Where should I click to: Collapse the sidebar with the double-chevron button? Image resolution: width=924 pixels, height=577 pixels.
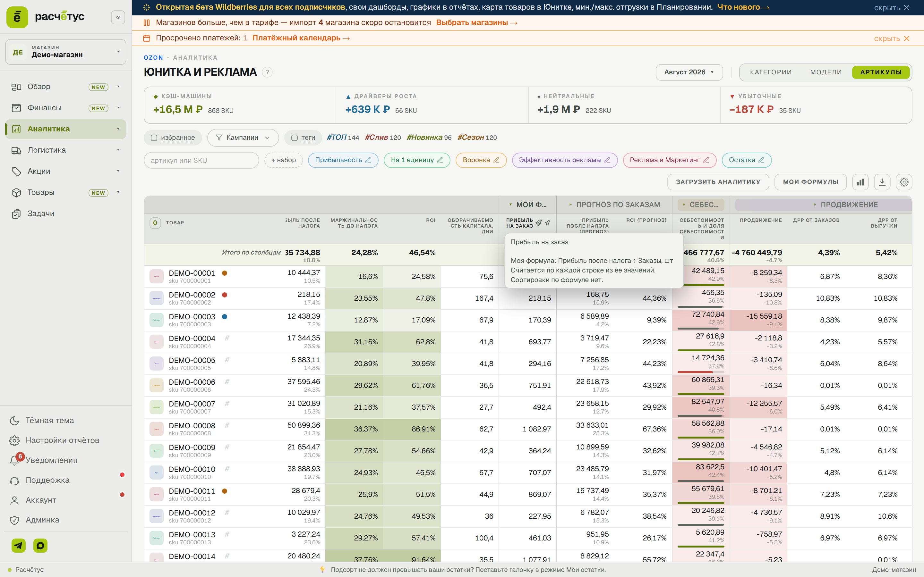point(118,18)
